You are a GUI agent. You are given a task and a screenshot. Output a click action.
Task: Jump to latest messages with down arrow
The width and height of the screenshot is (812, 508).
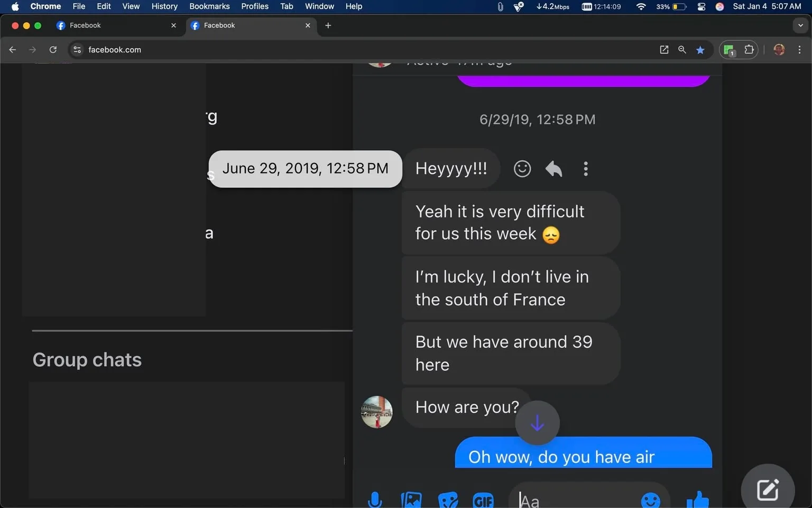coord(537,423)
